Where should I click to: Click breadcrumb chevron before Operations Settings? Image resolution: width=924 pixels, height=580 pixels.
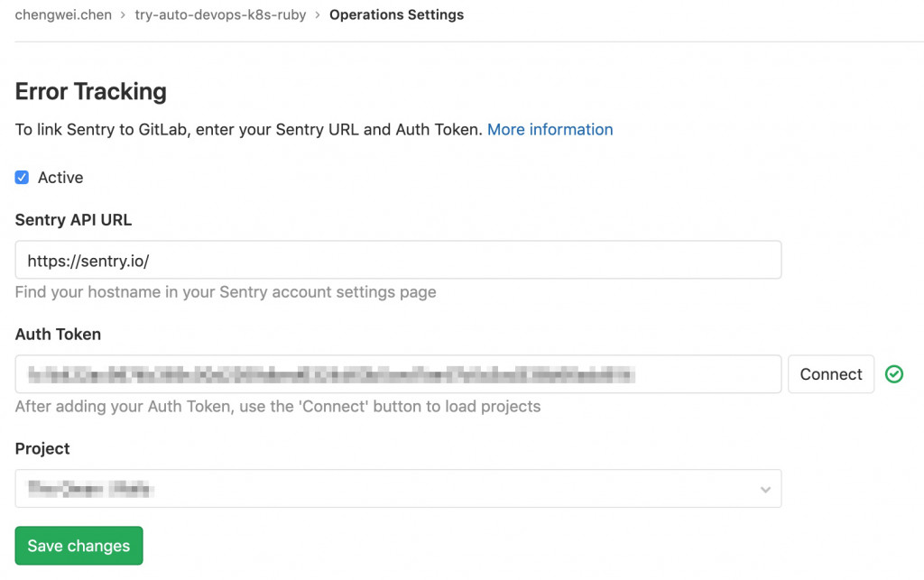(318, 15)
